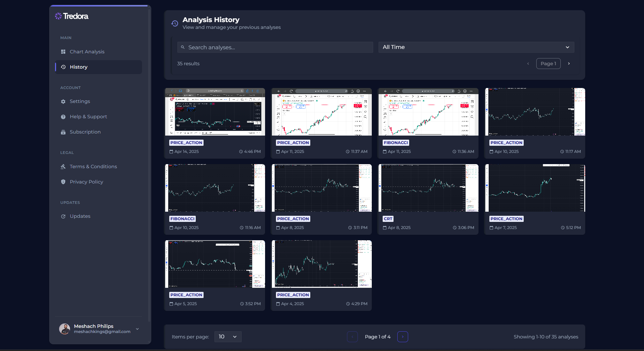Click the Terms & Conditions icon
644x351 pixels.
click(x=63, y=166)
